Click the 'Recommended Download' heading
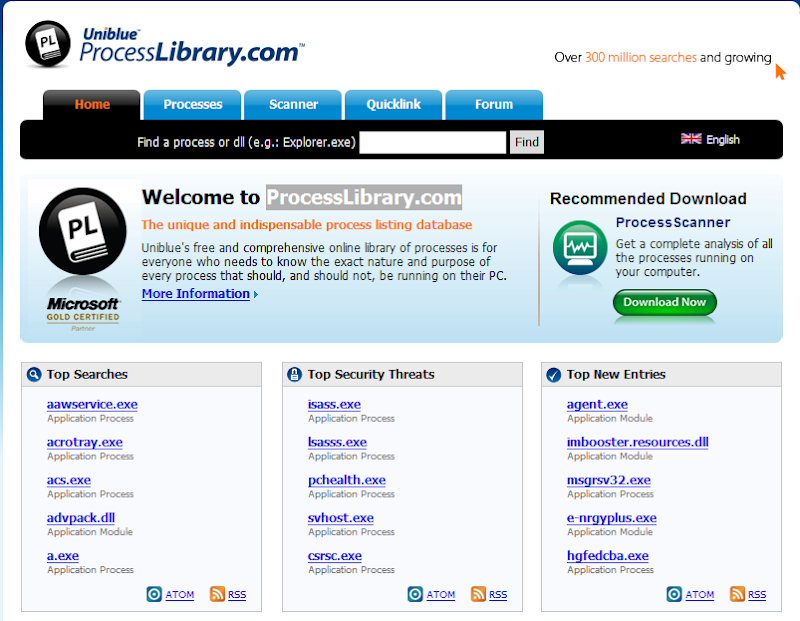 pyautogui.click(x=648, y=198)
